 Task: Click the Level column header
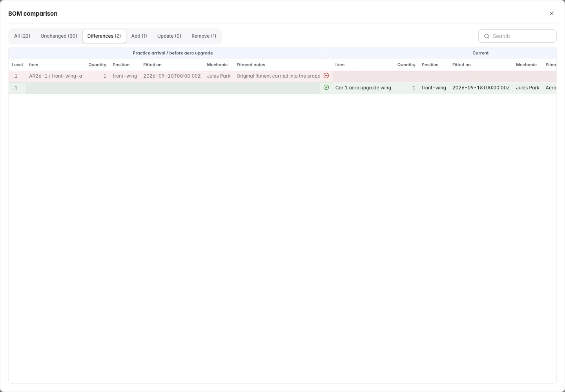[x=17, y=65]
